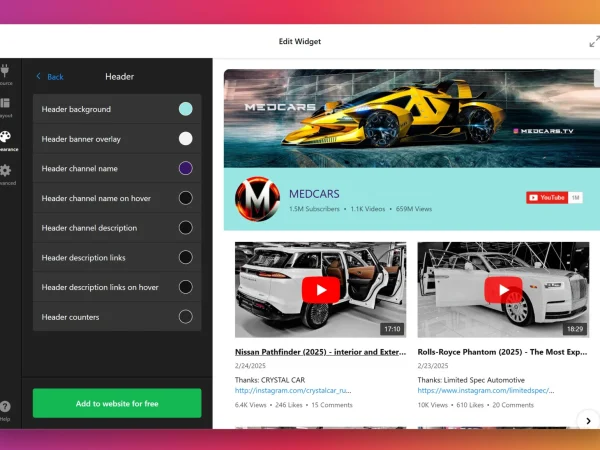Click the 2/24/2025 video date
600x450 pixels.
pos(250,366)
